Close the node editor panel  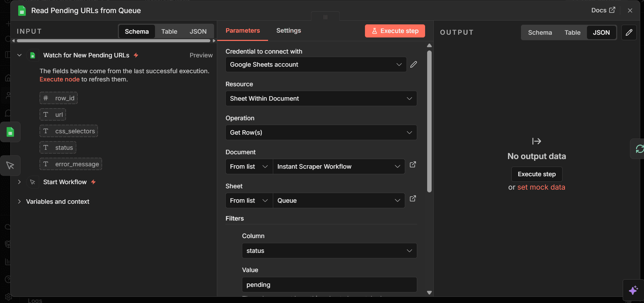[x=630, y=11]
